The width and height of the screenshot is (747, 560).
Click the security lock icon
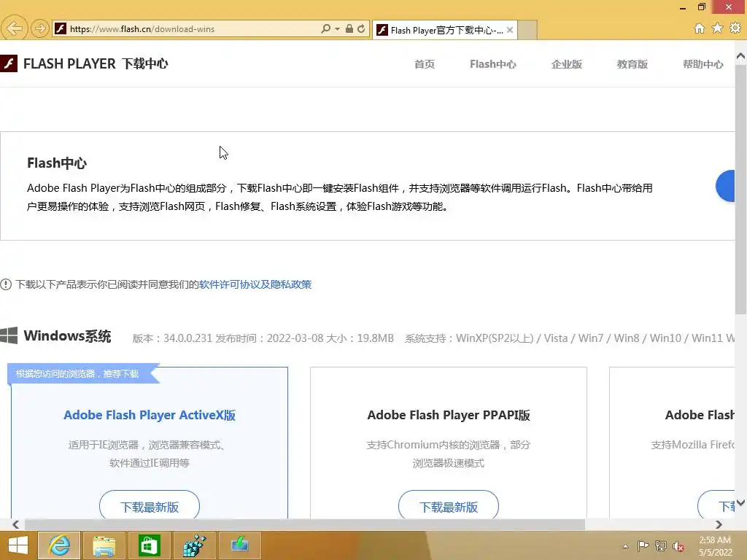(349, 28)
